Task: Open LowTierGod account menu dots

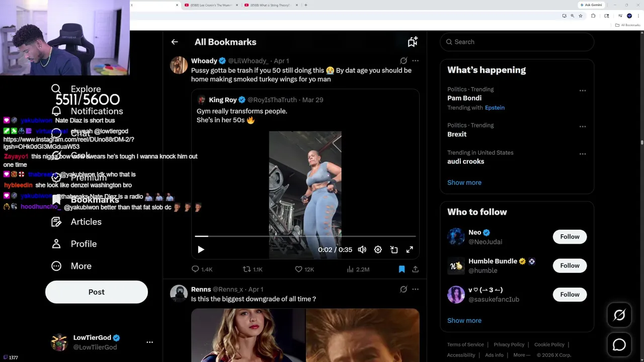Action: tap(149, 342)
